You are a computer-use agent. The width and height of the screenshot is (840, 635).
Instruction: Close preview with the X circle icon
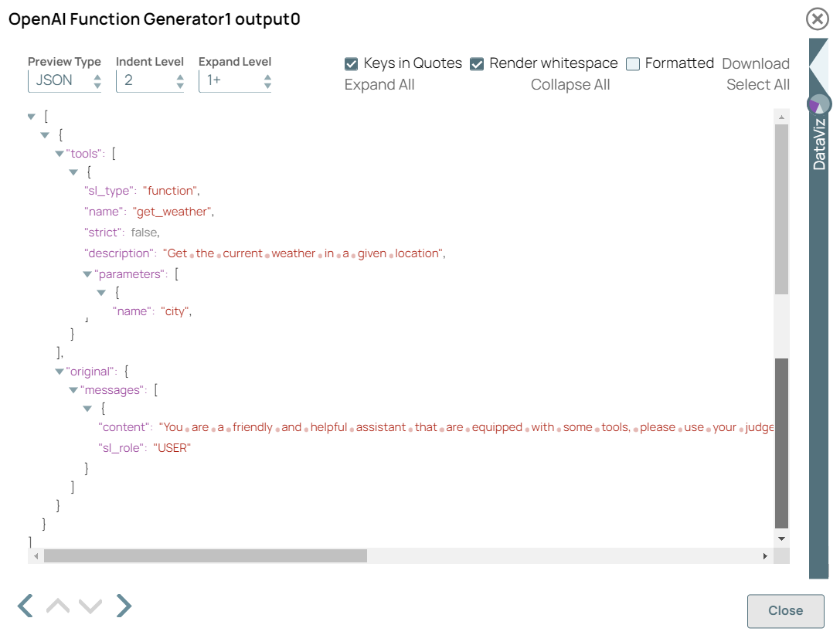click(x=817, y=19)
